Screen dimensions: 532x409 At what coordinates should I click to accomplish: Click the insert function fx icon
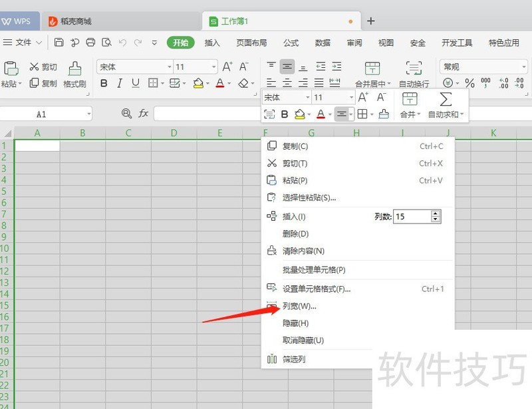143,114
